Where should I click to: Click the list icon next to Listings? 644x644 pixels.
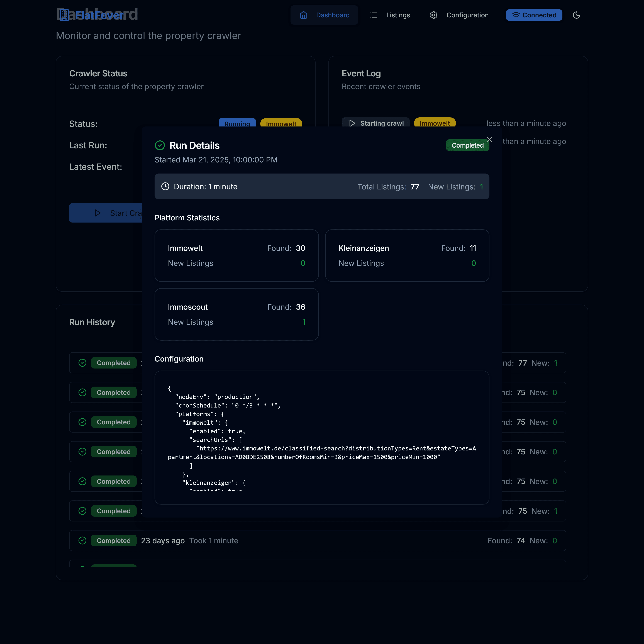[374, 15]
